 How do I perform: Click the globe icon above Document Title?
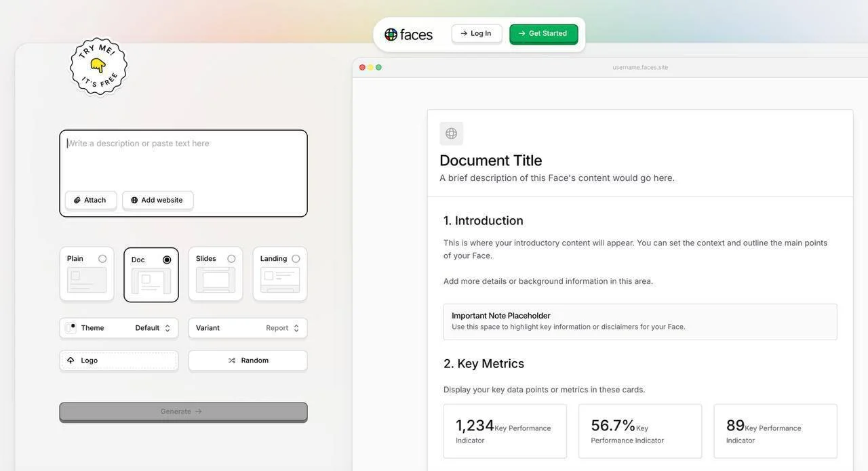(x=451, y=134)
